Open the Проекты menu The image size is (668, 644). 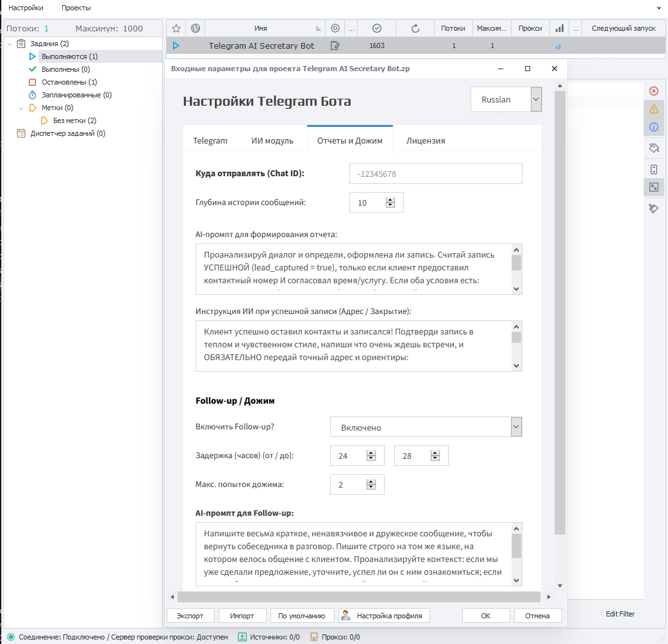tap(76, 8)
